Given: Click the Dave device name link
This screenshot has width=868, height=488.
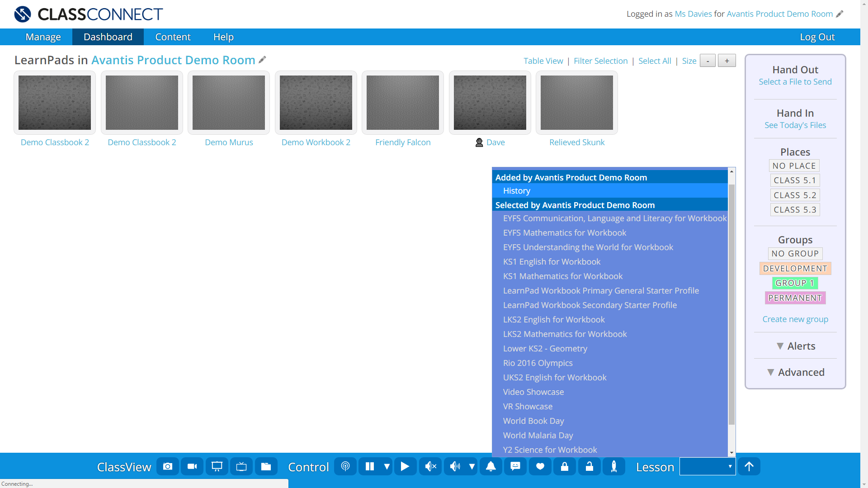Looking at the screenshot, I should (495, 142).
